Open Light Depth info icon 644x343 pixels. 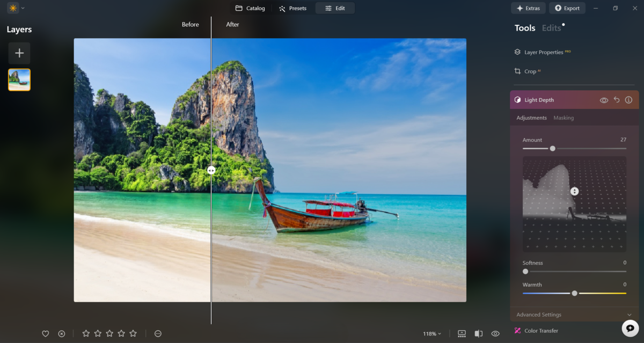coord(628,100)
